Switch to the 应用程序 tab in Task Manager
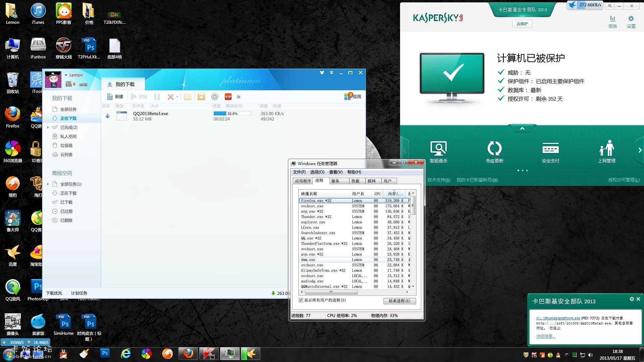The image size is (644, 362). click(303, 181)
